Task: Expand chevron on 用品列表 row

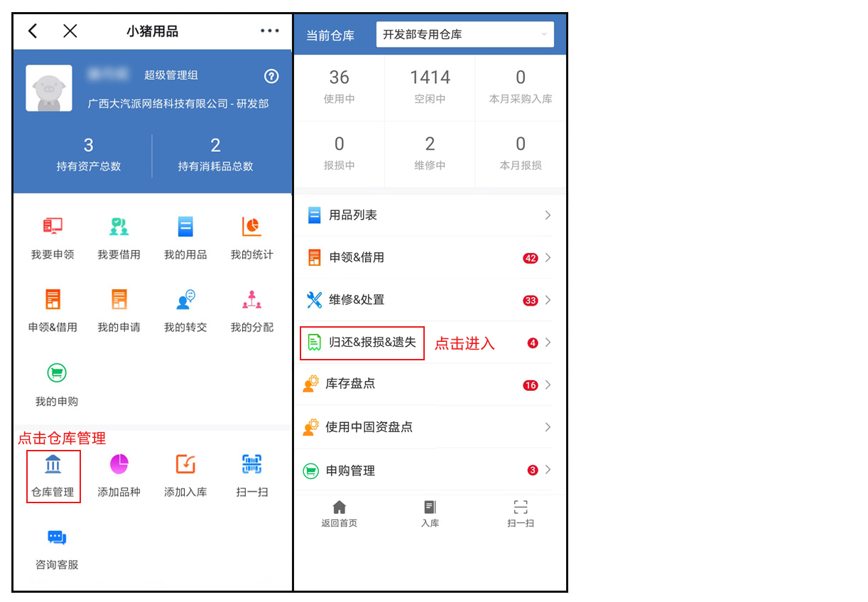Action: pos(548,215)
